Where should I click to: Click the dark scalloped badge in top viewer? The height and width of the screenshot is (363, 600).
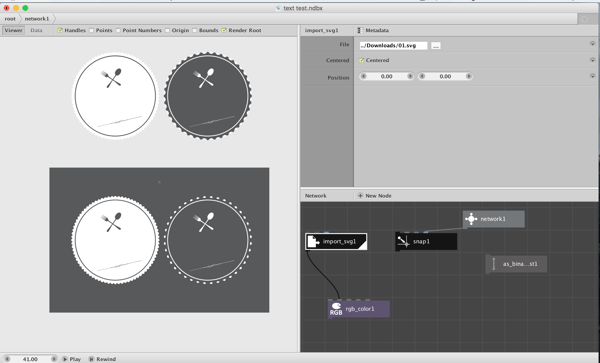click(208, 96)
